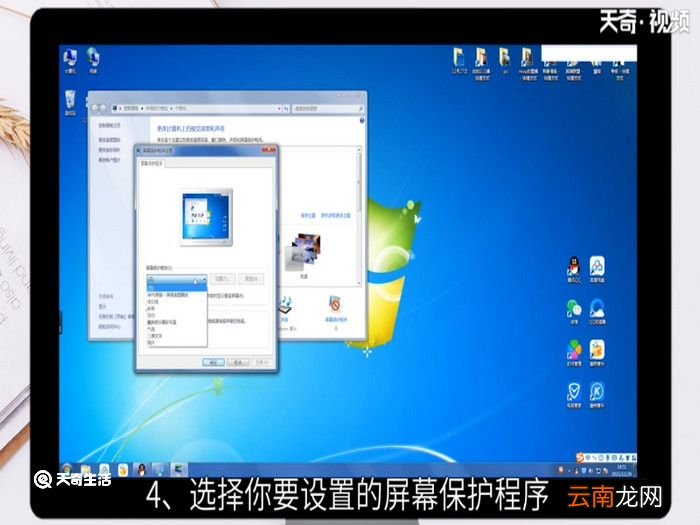Open the Computer desktop icon

[70, 60]
